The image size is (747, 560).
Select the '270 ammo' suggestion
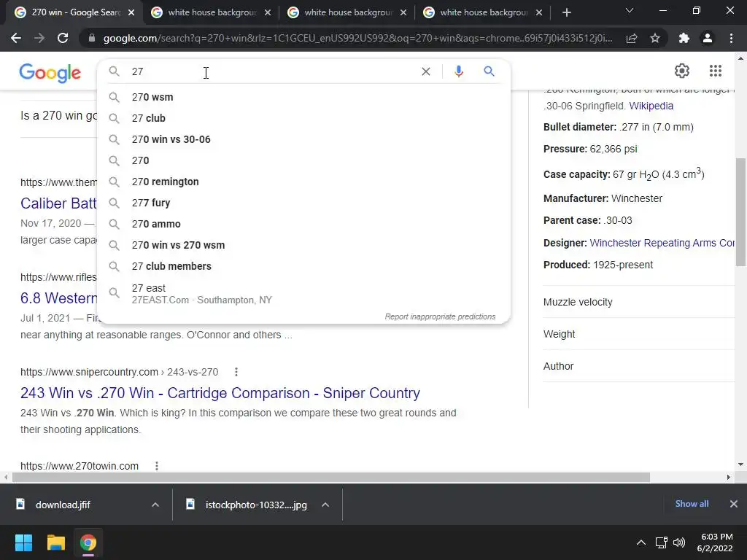[303, 224]
